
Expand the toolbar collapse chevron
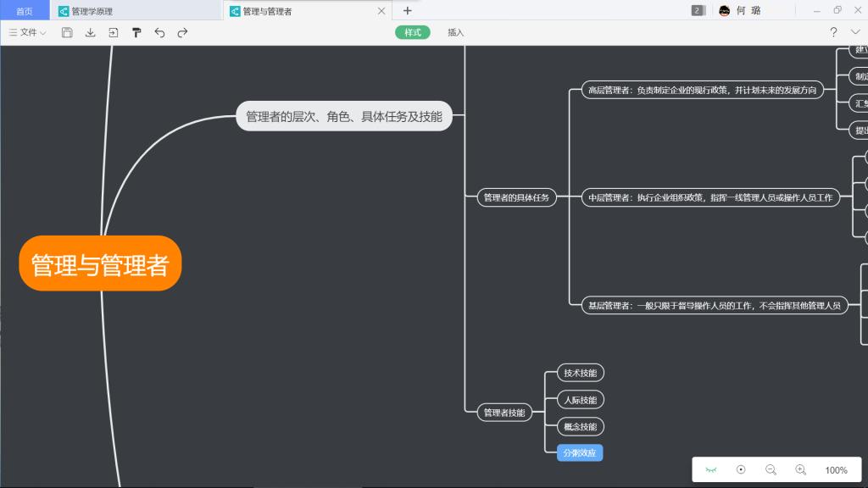(855, 32)
